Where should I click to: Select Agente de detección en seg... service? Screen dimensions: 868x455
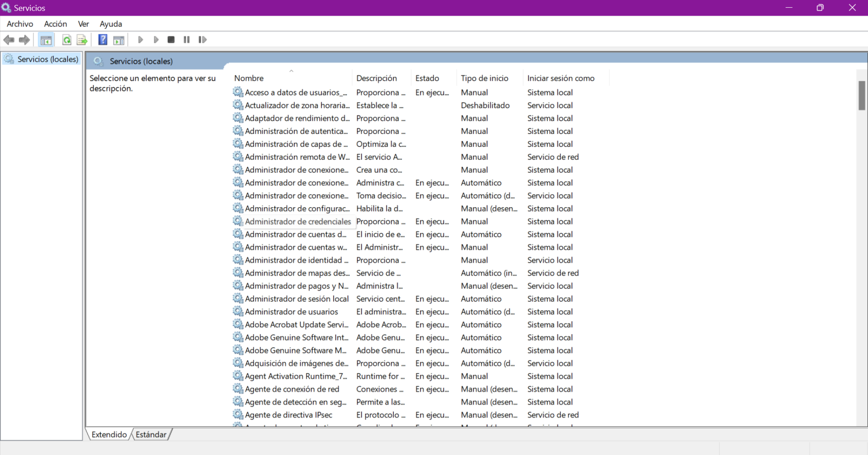pyautogui.click(x=296, y=402)
